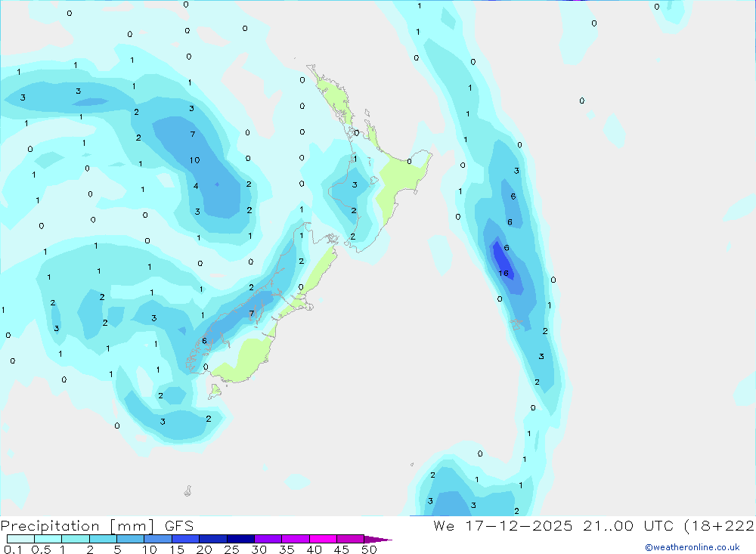Screen dimensions: 756x554
Task: Click the "20" legend tick label
Action: [x=204, y=549]
